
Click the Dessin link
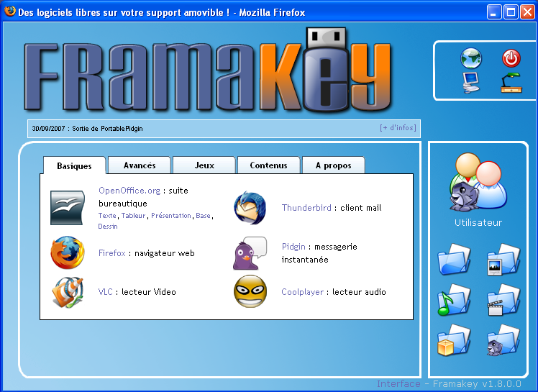coord(108,226)
